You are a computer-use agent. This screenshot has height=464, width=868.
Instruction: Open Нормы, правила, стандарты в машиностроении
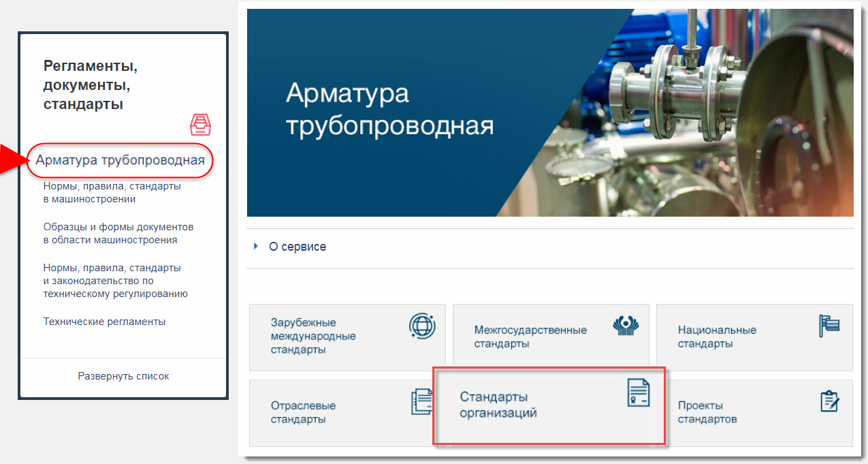(x=112, y=192)
